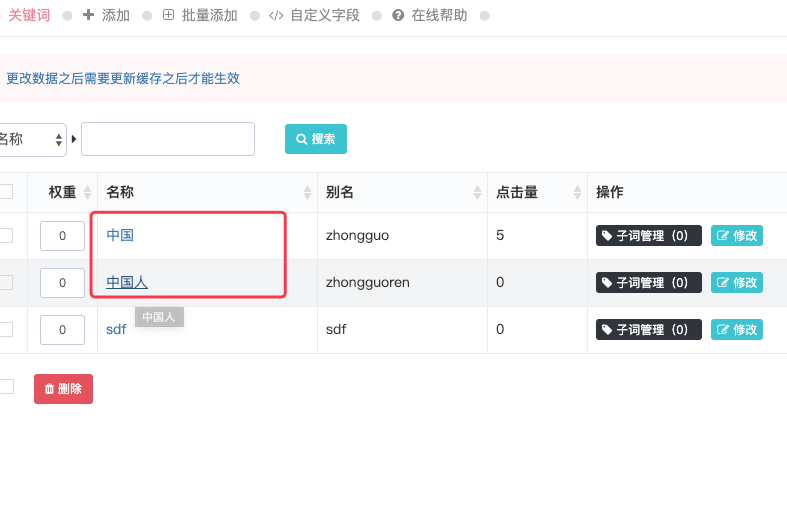Sort table by 点击量 column arrows

[x=577, y=192]
